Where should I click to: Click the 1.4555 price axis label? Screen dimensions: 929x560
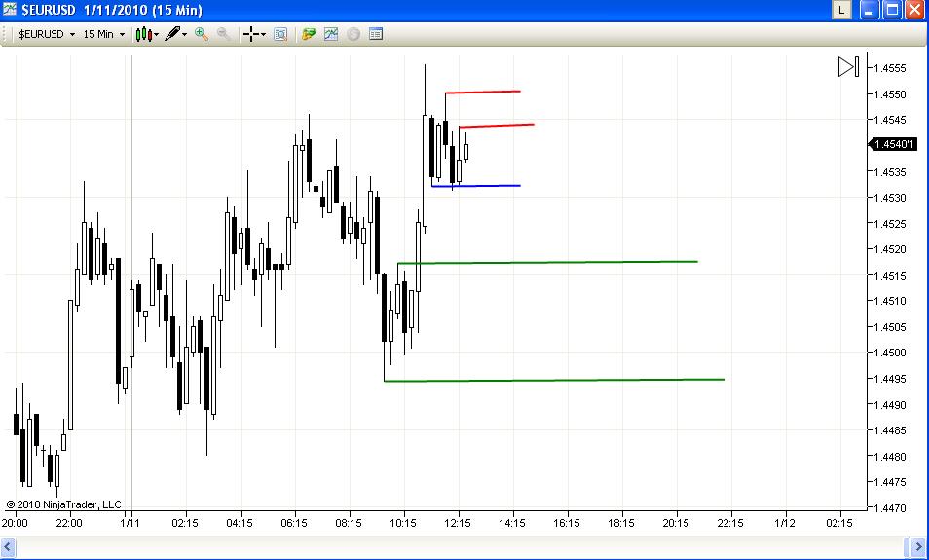[890, 68]
